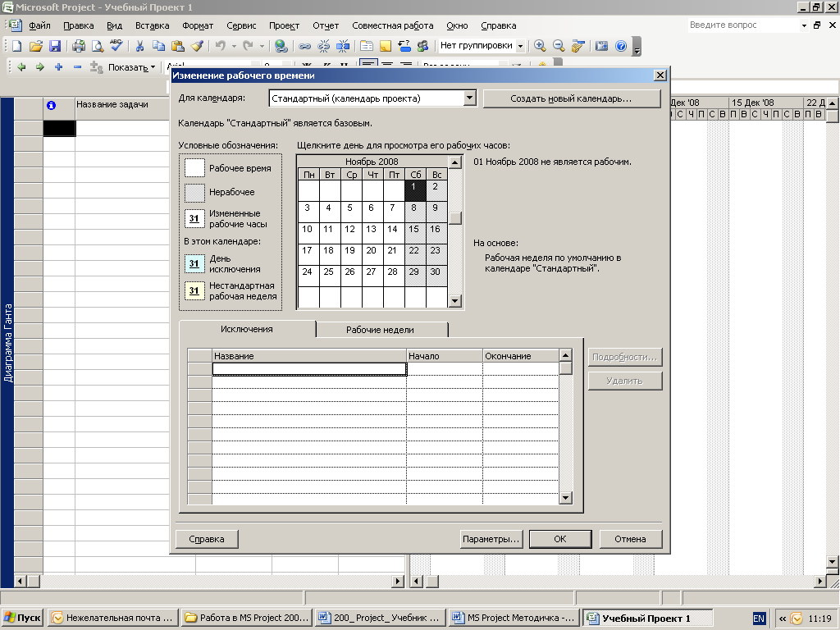Save the project with the floppy disk icon

pos(55,46)
